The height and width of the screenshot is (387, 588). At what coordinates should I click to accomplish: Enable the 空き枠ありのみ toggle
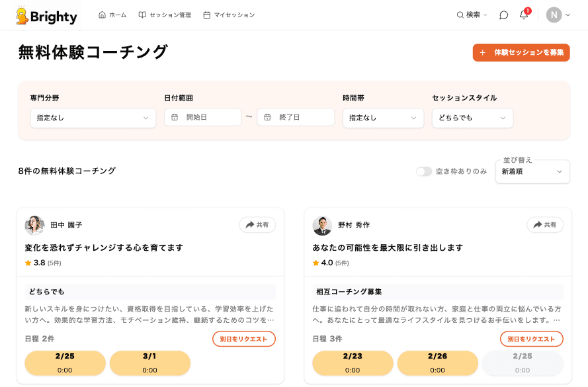coord(423,170)
